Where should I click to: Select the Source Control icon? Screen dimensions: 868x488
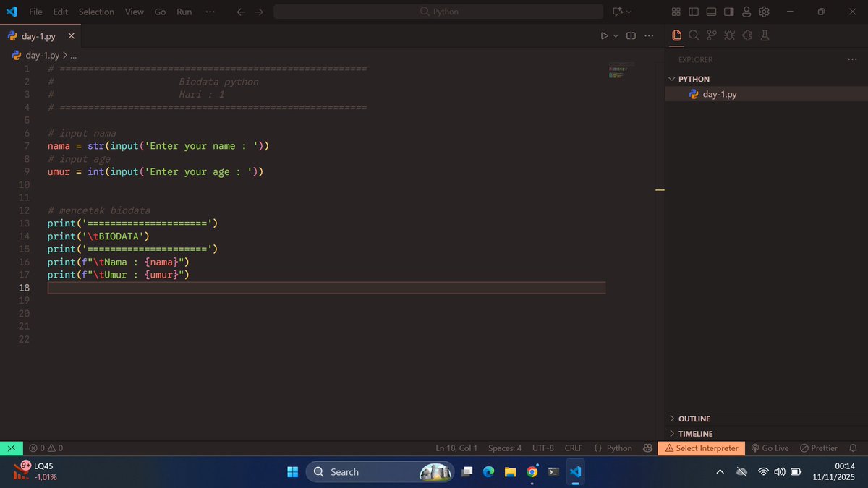pyautogui.click(x=711, y=35)
